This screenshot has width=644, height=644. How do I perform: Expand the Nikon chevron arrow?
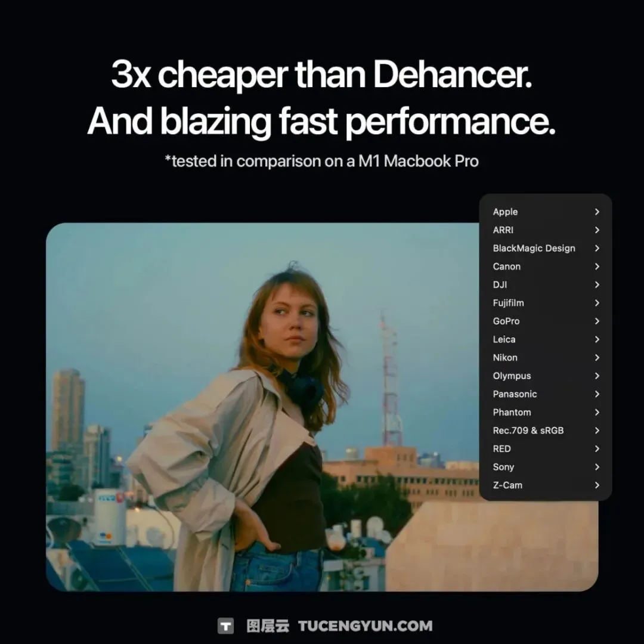click(597, 358)
